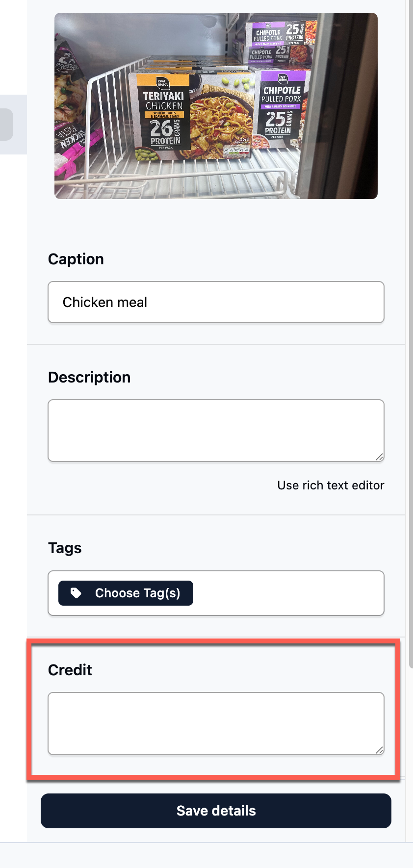Open the frozen meals product photo
Image resolution: width=413 pixels, height=868 pixels.
pyautogui.click(x=216, y=106)
